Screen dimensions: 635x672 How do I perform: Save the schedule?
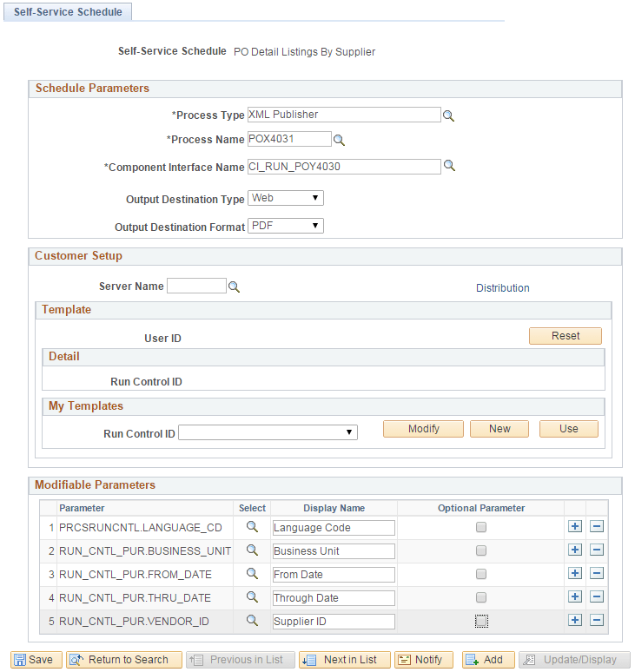click(36, 660)
